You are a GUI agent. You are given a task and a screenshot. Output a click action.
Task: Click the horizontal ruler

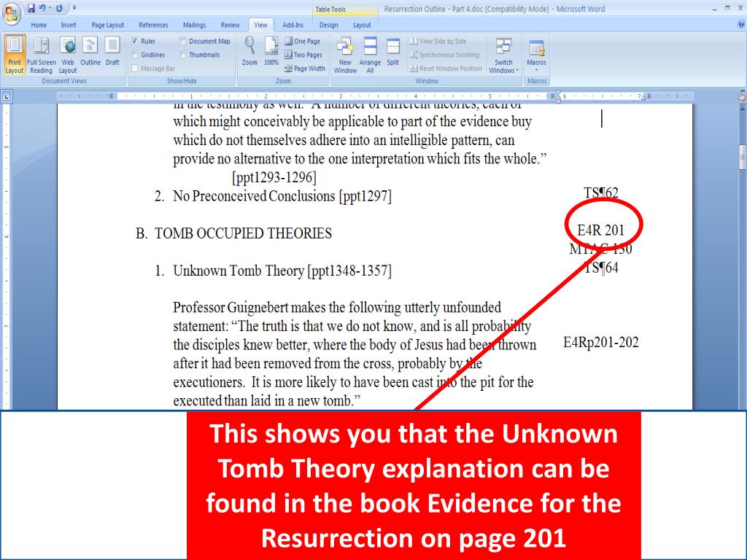point(374,96)
